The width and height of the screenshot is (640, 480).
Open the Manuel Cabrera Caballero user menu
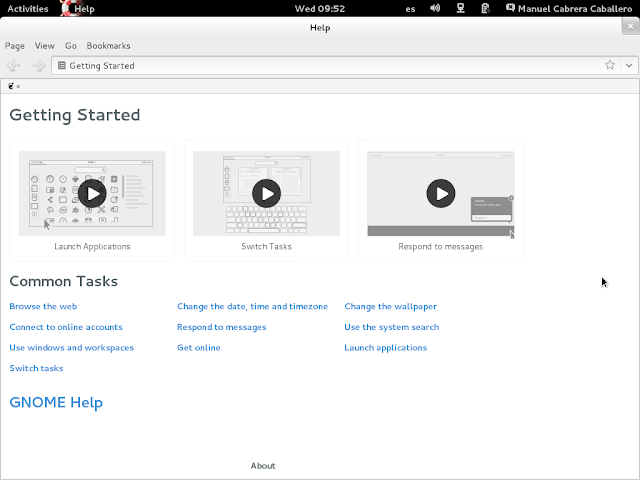click(x=569, y=9)
